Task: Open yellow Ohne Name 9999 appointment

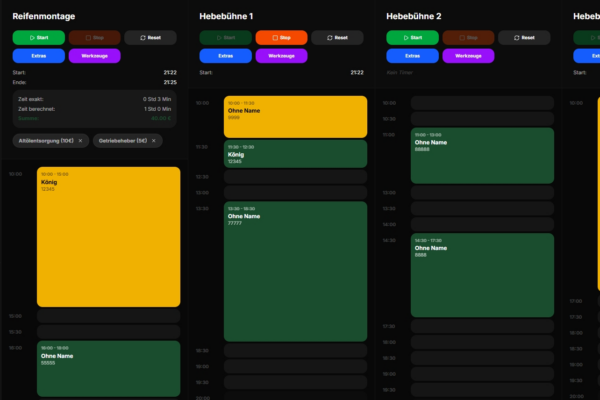Action: click(295, 116)
